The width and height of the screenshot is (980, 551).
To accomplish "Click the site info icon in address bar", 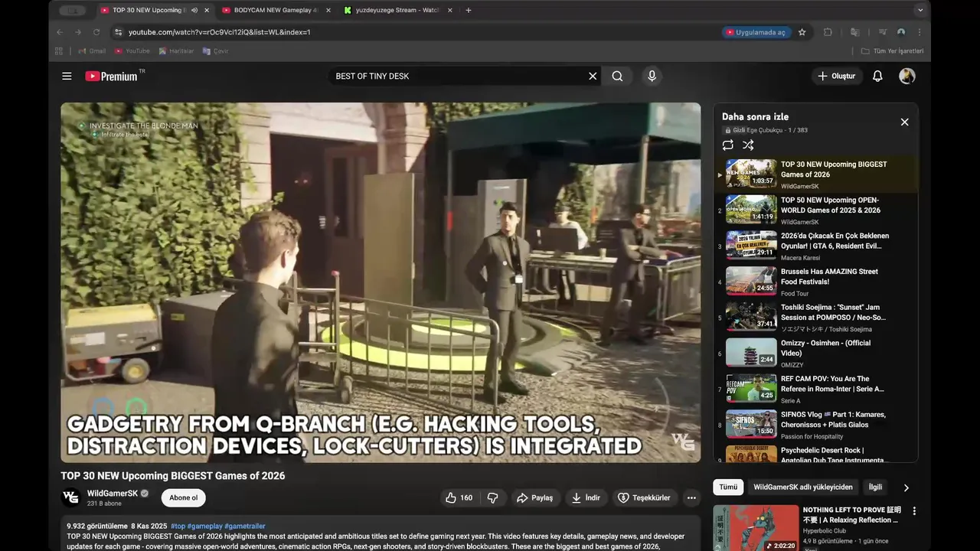I will click(x=118, y=32).
